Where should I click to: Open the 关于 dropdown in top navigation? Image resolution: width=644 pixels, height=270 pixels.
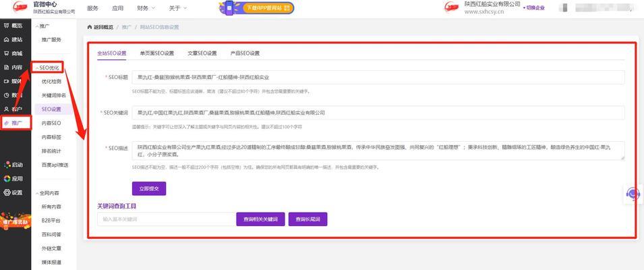(177, 8)
